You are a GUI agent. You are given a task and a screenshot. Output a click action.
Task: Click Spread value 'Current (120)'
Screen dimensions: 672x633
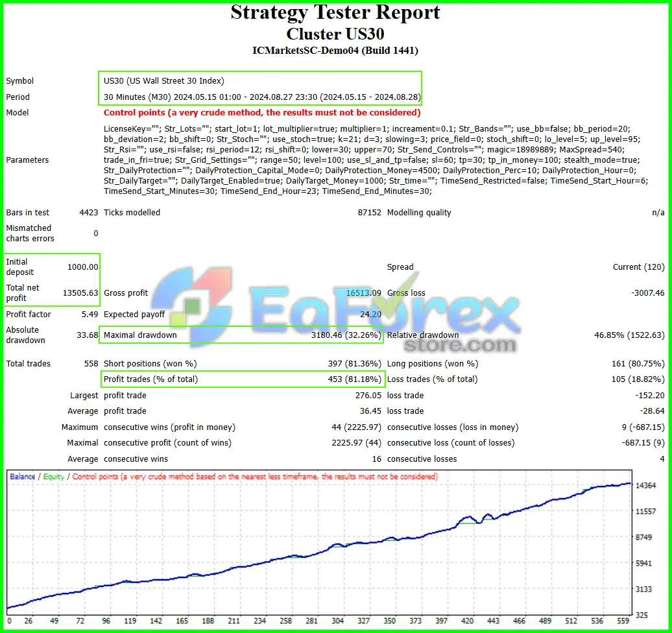(x=638, y=267)
